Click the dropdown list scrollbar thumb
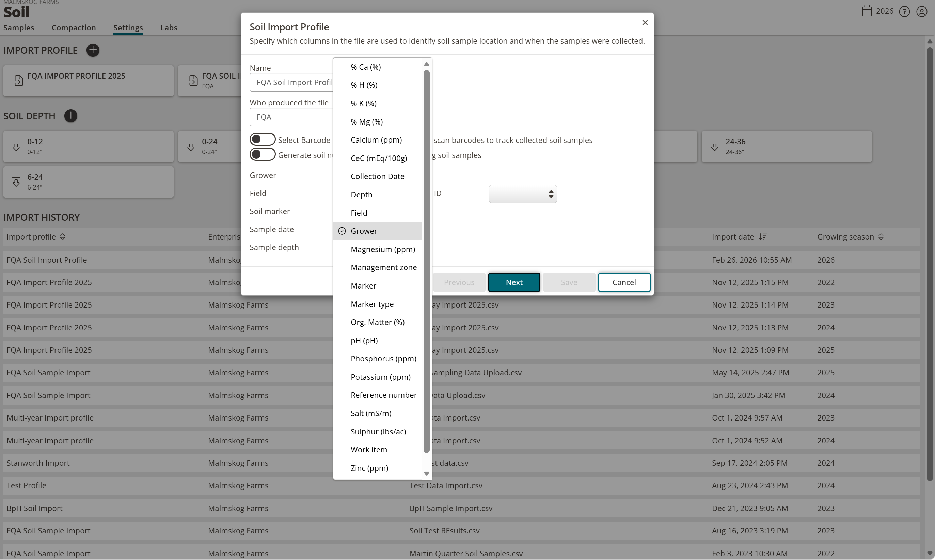 click(x=426, y=261)
